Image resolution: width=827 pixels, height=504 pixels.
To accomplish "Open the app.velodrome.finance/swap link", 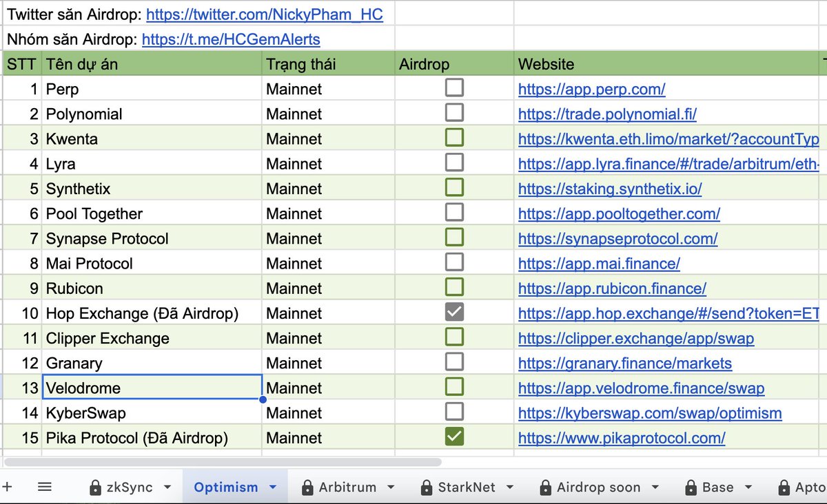I will (x=641, y=388).
